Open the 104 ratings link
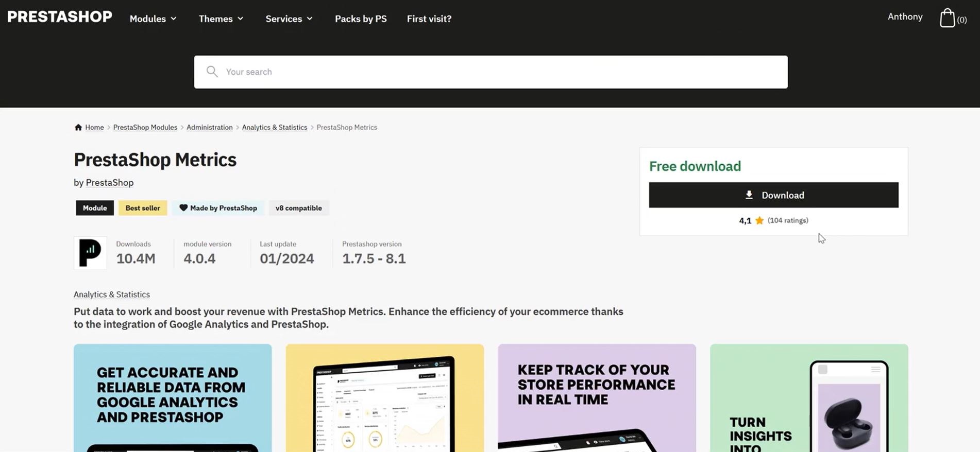Screen dimensions: 980x452 click(x=788, y=220)
